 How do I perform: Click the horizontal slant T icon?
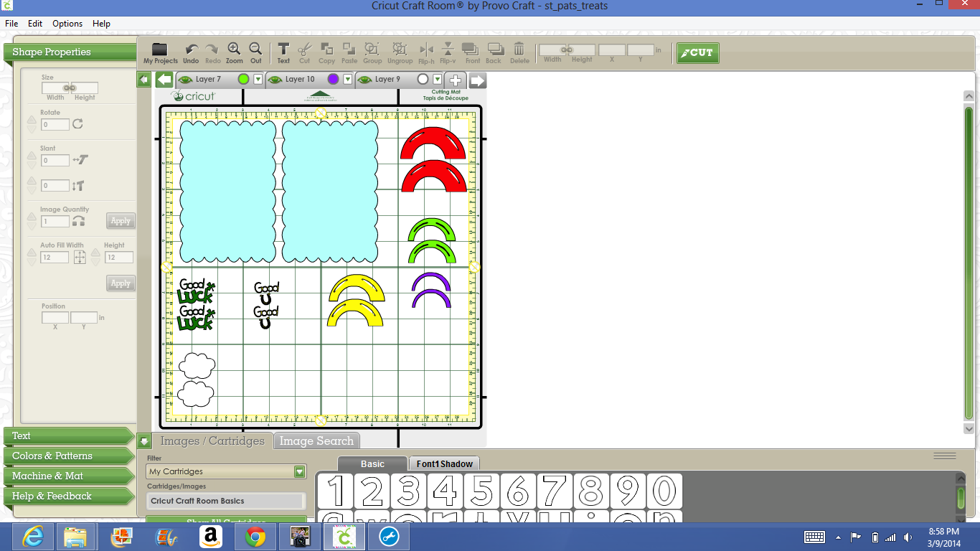(x=80, y=160)
